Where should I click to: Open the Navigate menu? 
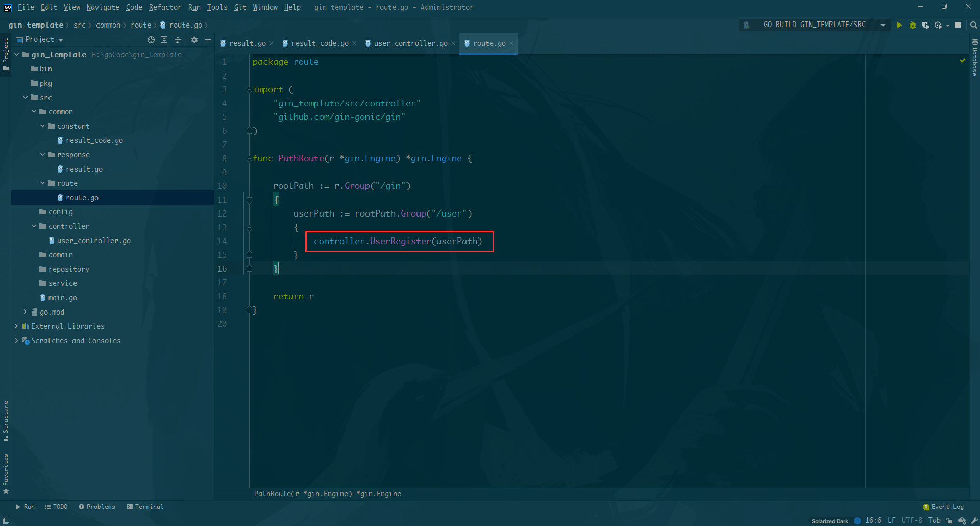(103, 7)
